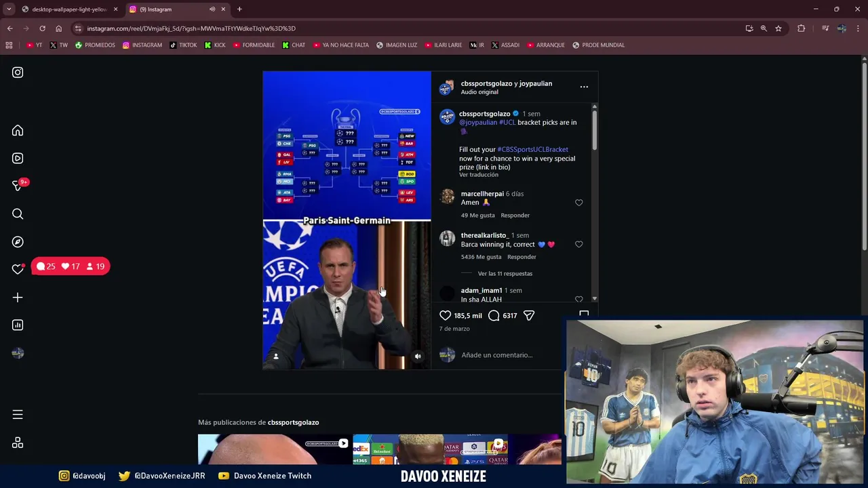Open comments bubble beside 6317
This screenshot has width=868, height=488.
tap(494, 315)
